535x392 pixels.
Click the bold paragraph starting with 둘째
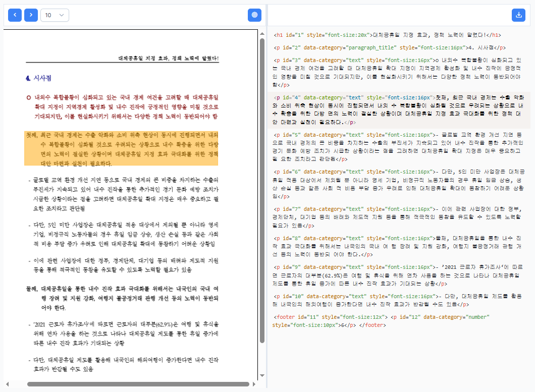pyautogui.click(x=123, y=298)
